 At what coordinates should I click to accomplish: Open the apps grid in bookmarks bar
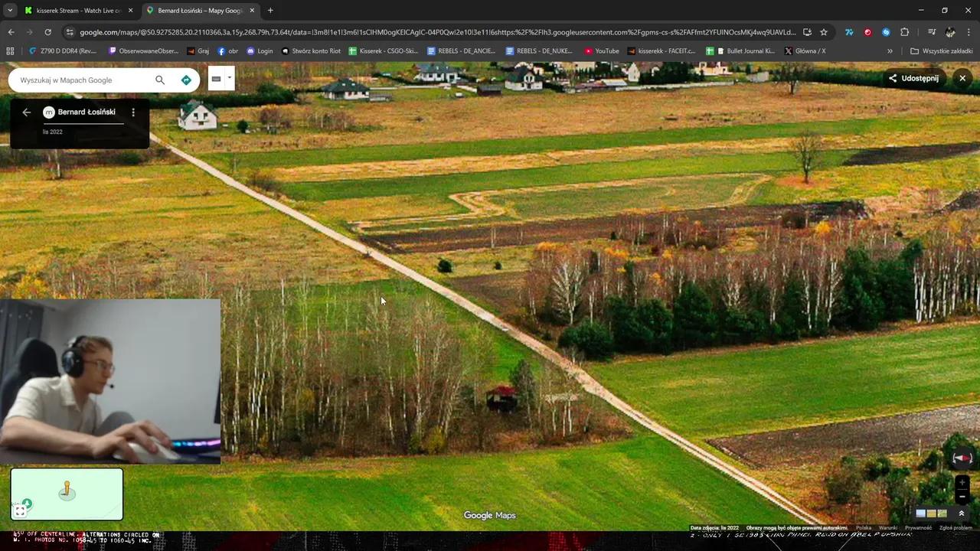pyautogui.click(x=10, y=51)
